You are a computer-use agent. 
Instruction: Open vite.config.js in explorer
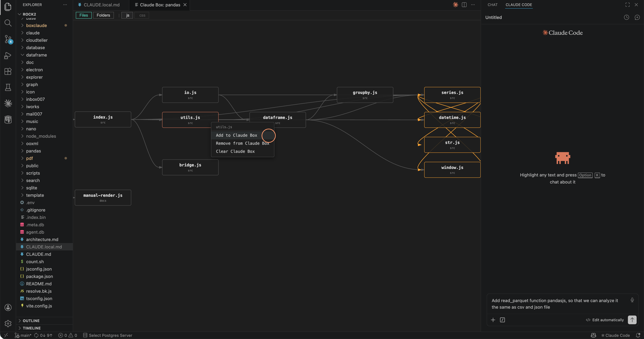click(44, 306)
